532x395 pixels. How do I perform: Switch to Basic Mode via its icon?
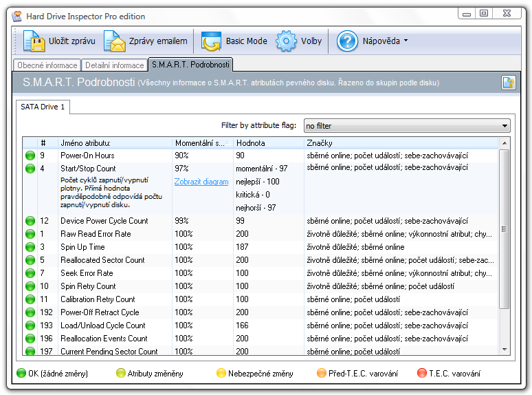[211, 41]
